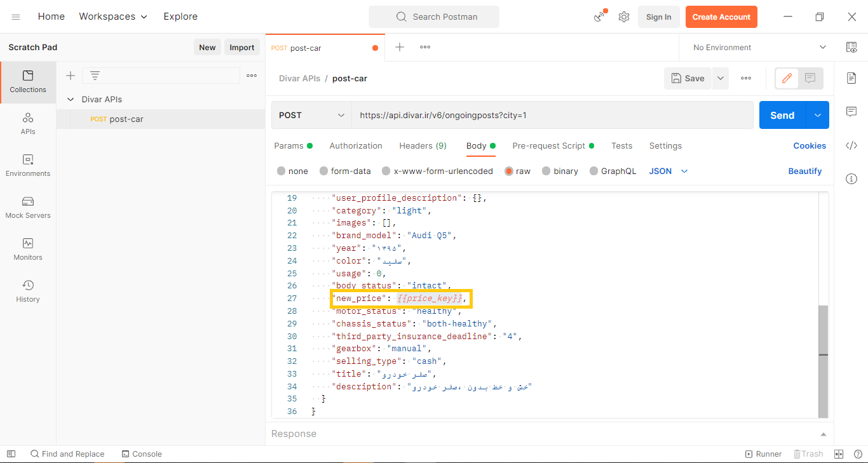Image resolution: width=868 pixels, height=463 pixels.
Task: Open Documentation pane in right sidebar
Action: [851, 77]
